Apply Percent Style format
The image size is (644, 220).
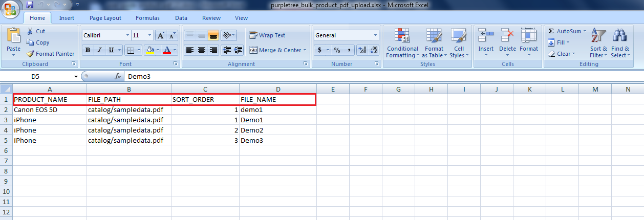coord(337,50)
